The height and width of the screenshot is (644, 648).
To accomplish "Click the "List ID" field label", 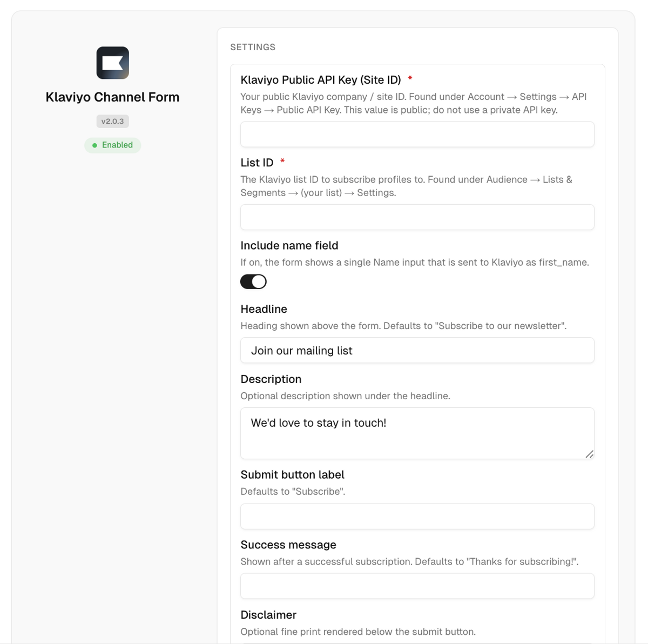I will click(257, 163).
